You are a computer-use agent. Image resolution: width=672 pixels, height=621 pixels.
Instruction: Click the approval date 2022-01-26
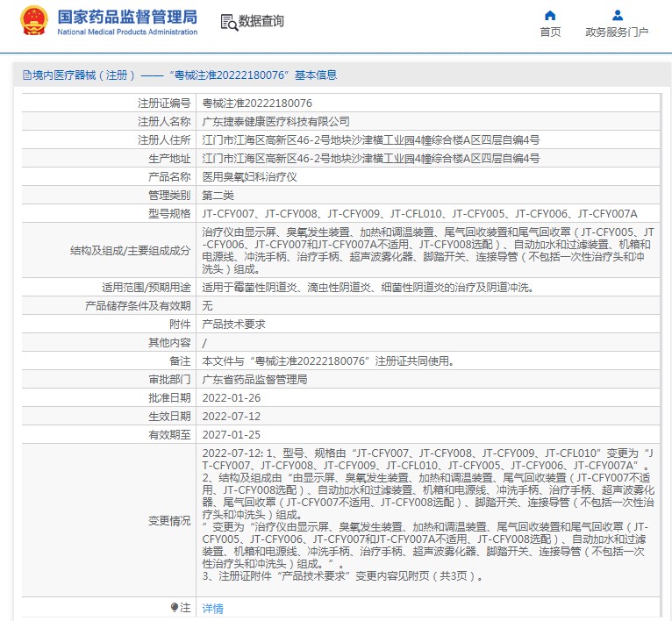[232, 397]
